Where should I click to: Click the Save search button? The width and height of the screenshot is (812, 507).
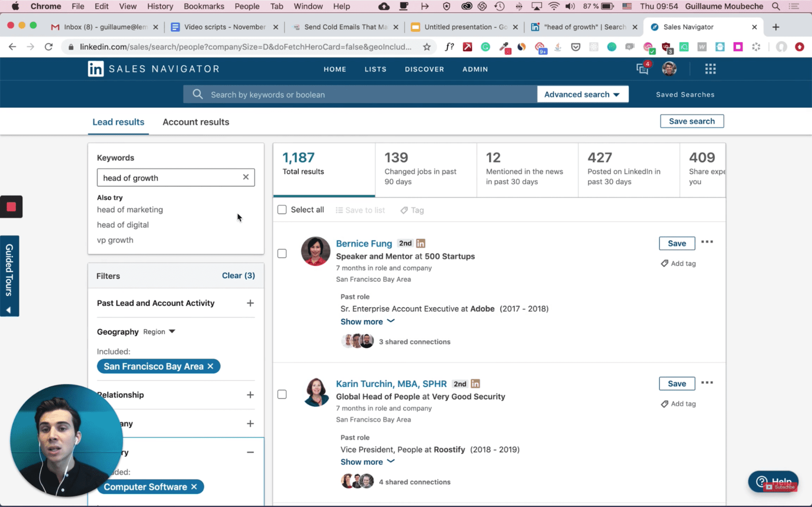(x=692, y=121)
